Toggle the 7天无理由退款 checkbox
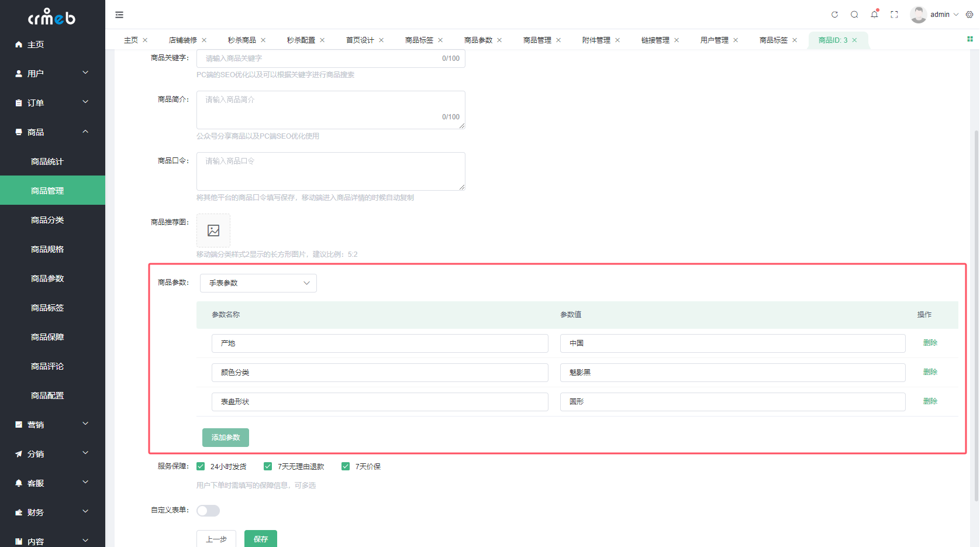The height and width of the screenshot is (547, 980). pos(268,466)
